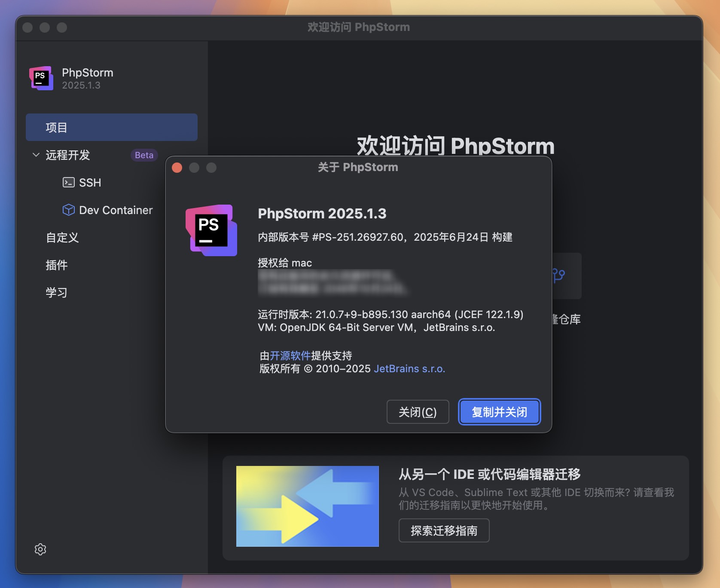
Task: Open the 开源软件 link
Action: 290,355
